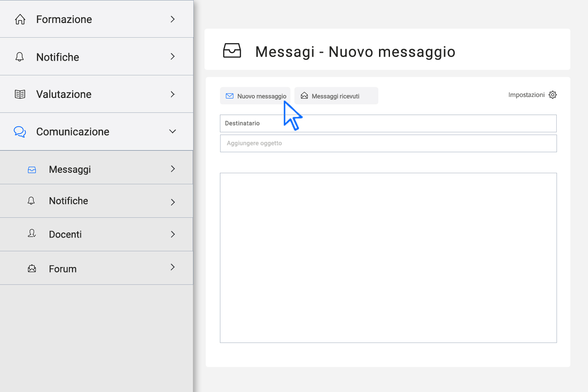588x392 pixels.
Task: Expand Valutazione using its chevron
Action: 173,94
